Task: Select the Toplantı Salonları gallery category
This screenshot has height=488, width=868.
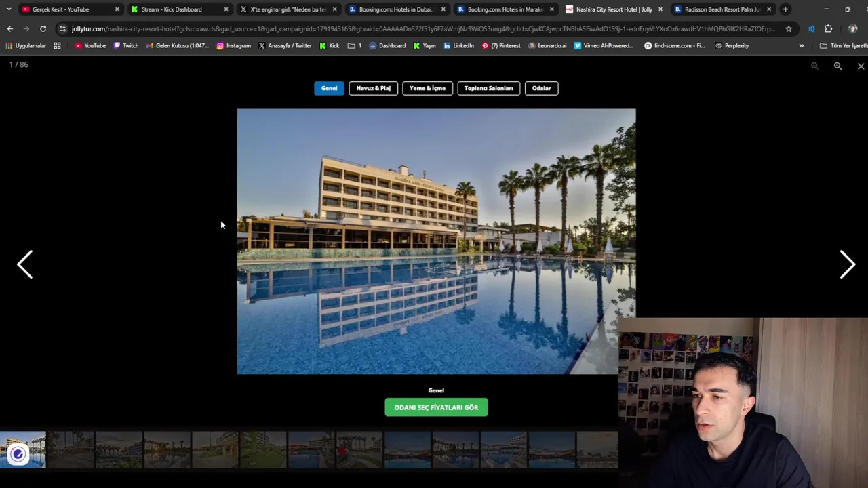Action: (x=488, y=88)
